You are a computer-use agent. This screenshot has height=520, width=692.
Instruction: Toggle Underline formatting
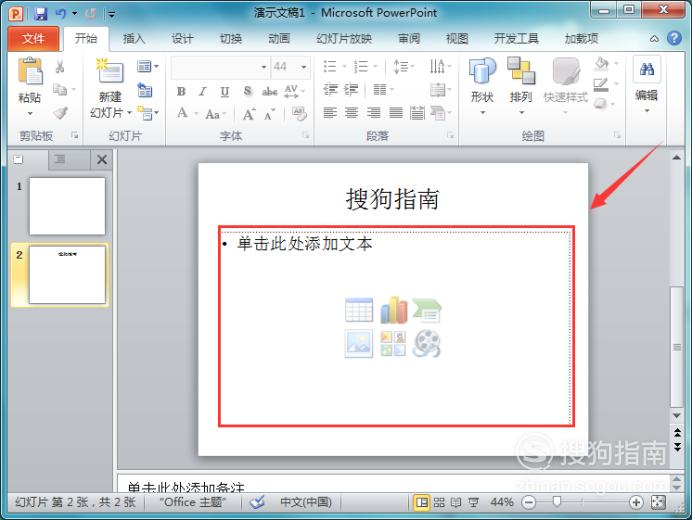[225, 91]
